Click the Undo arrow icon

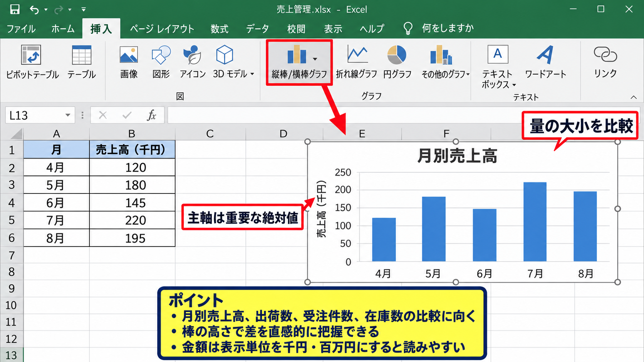point(34,10)
